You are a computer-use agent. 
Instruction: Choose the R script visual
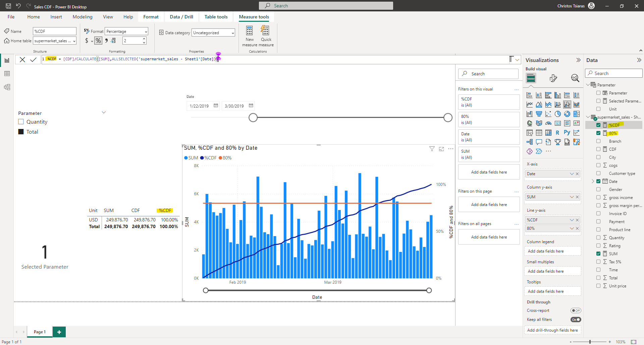click(x=557, y=132)
